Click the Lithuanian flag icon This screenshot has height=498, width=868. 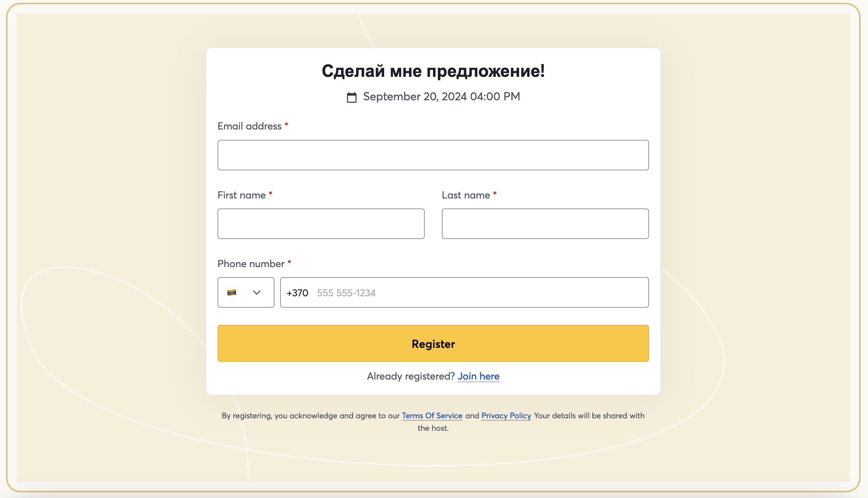point(232,292)
